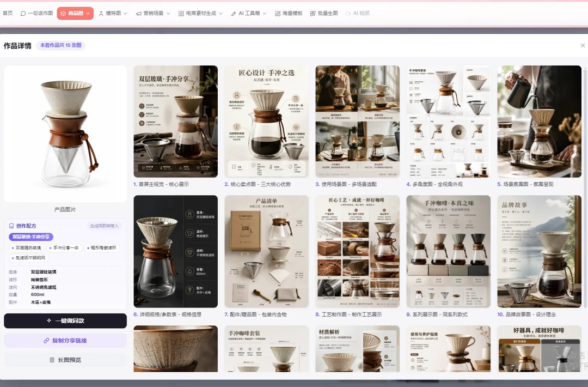This screenshot has width=588, height=387.
Task: Click the pen icon beside AI 工具箱
Action: tap(234, 14)
